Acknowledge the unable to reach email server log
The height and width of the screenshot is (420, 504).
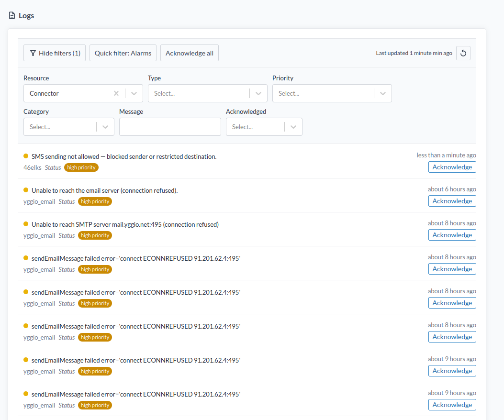[452, 201]
